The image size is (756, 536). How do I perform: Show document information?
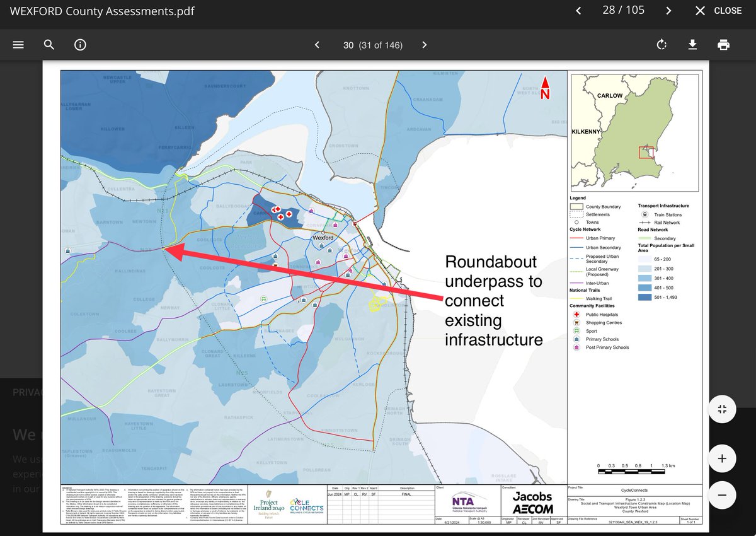coord(80,45)
